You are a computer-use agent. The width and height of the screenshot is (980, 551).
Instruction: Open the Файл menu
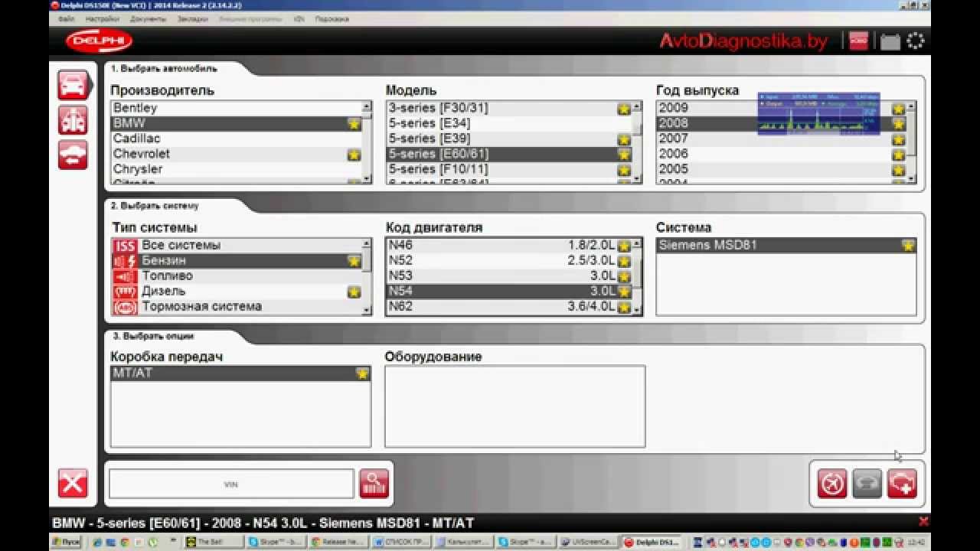(x=66, y=18)
